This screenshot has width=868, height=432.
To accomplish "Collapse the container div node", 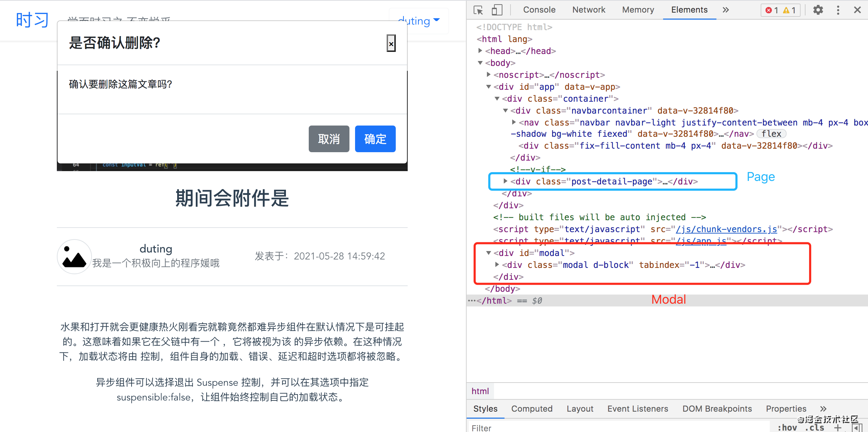I will coord(497,99).
